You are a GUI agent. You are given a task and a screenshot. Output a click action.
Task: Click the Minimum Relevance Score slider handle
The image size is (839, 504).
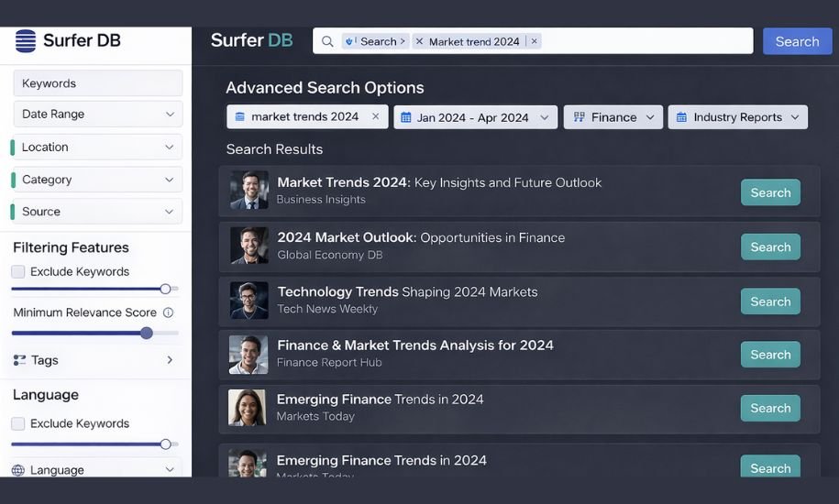click(147, 333)
